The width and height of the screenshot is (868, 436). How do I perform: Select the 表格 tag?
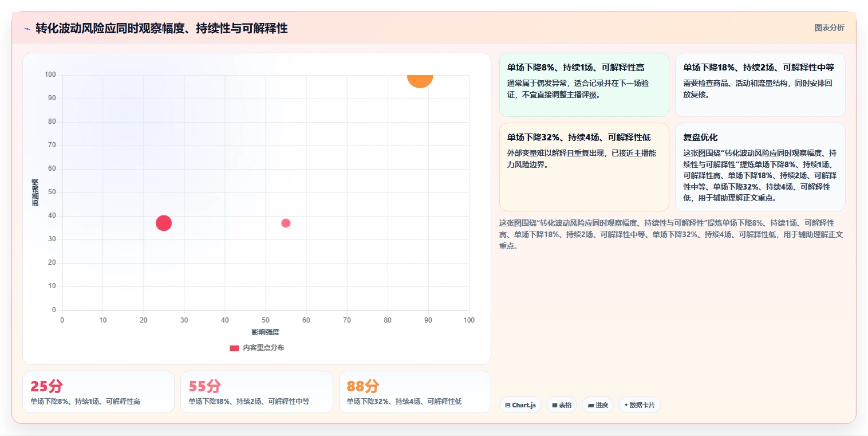[x=562, y=405]
